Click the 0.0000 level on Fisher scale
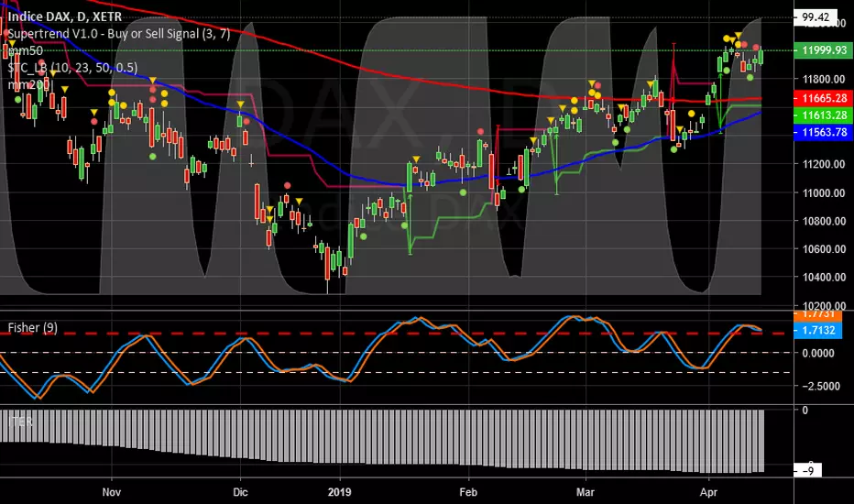Image resolution: width=854 pixels, height=504 pixels. (818, 353)
